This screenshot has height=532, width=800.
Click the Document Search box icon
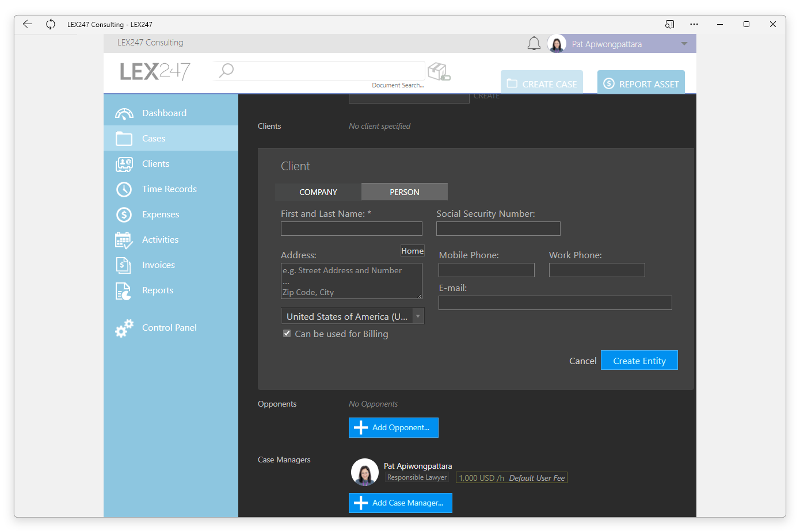click(439, 72)
